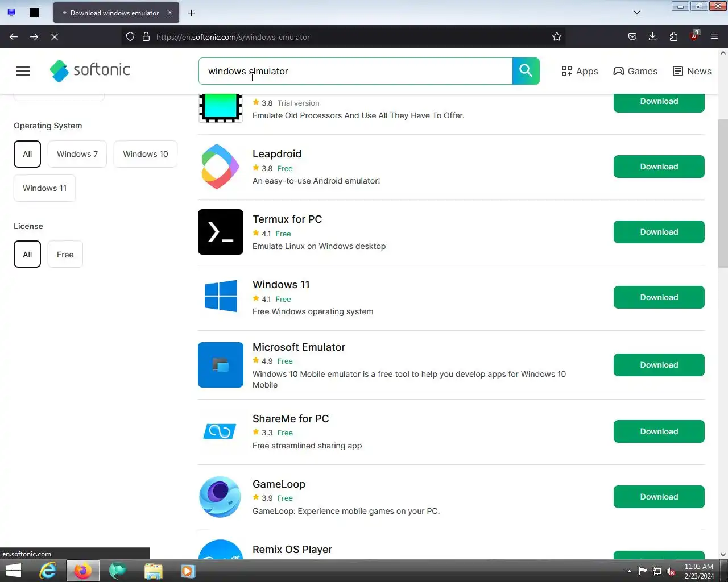728x582 pixels.
Task: Click the search magnifier button
Action: pos(526,71)
